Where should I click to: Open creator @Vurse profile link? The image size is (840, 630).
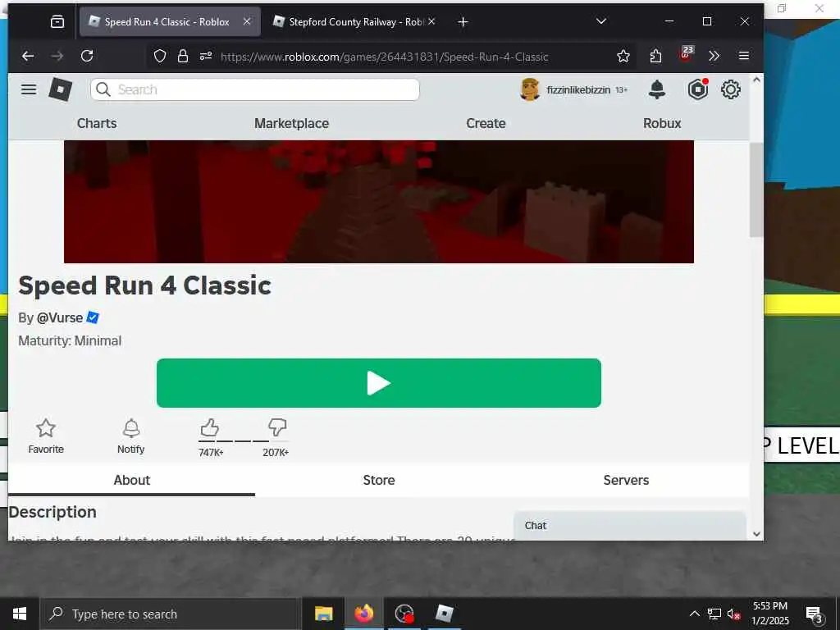point(59,317)
